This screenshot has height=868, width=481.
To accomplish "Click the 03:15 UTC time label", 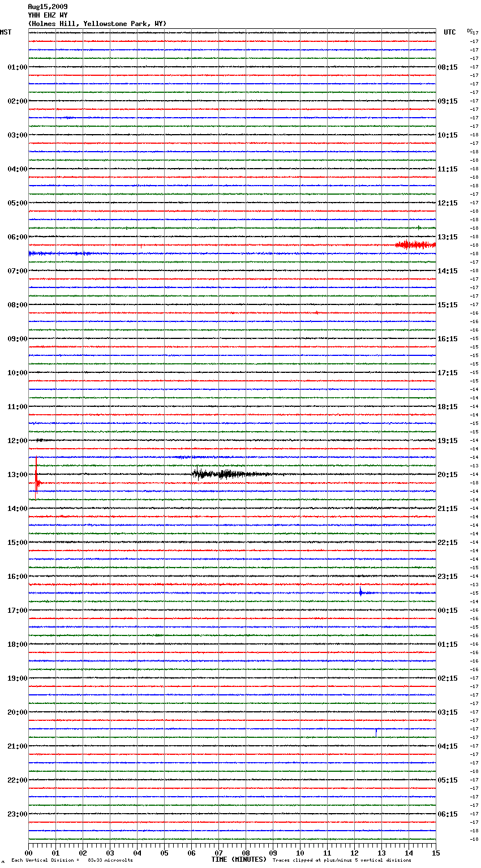I will click(x=448, y=712).
